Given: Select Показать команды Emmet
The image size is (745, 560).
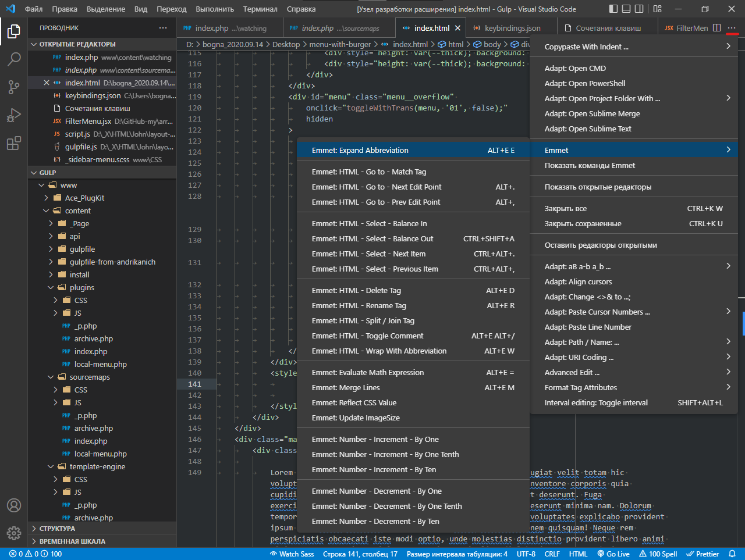Looking at the screenshot, I should point(634,166).
